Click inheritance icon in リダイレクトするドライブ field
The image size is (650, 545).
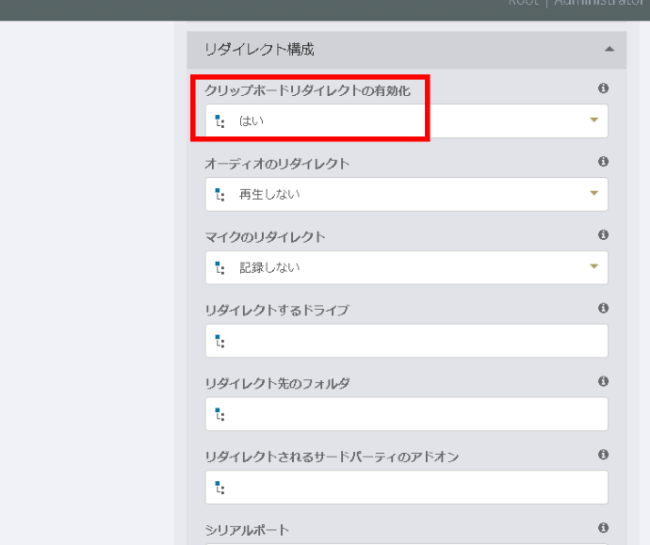click(220, 341)
